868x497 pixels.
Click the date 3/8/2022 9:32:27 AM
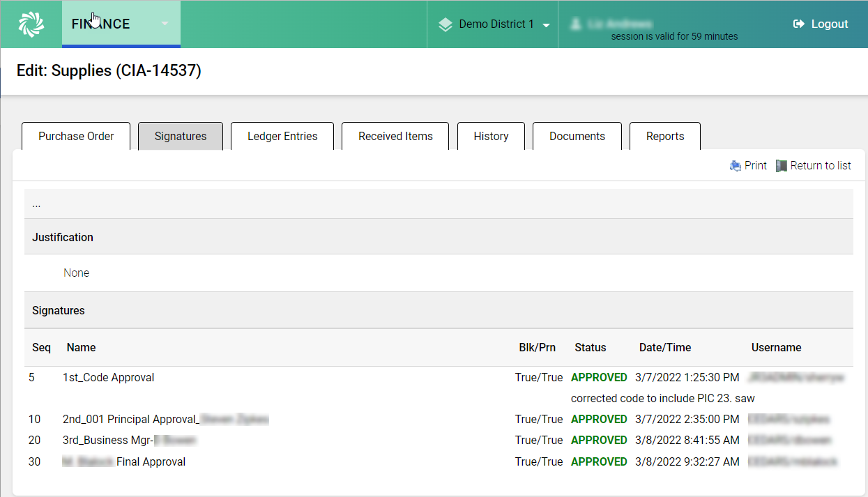pyautogui.click(x=687, y=461)
